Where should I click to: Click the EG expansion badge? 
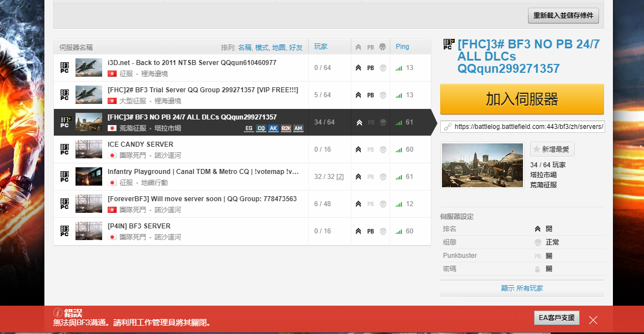(249, 128)
